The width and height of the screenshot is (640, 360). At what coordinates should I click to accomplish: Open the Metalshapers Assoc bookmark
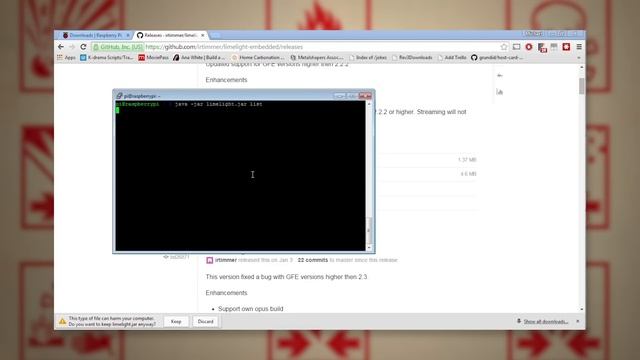click(317, 58)
